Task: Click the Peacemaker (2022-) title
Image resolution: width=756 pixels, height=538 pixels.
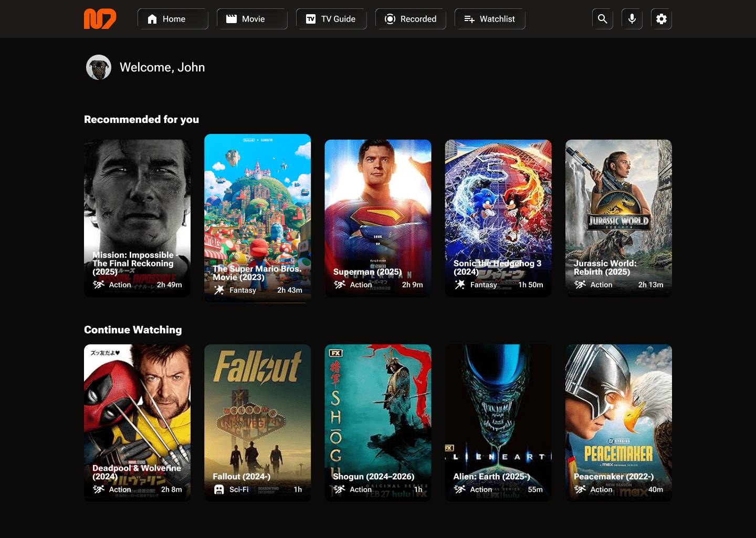Action: click(x=614, y=477)
